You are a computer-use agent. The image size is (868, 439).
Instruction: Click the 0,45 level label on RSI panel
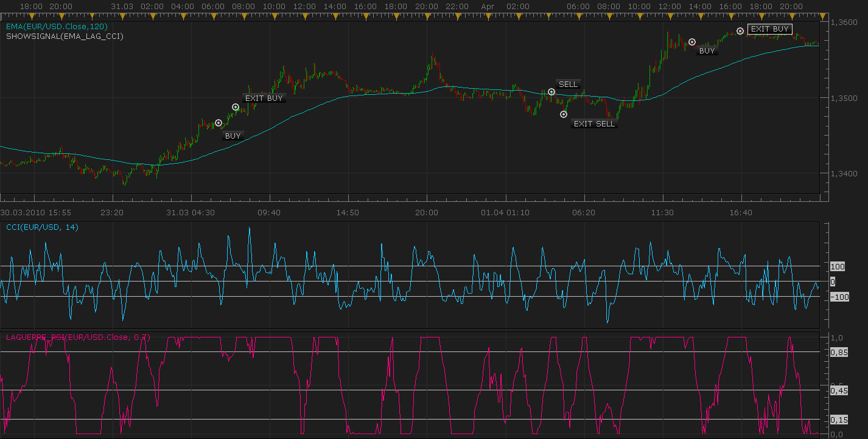(838, 391)
